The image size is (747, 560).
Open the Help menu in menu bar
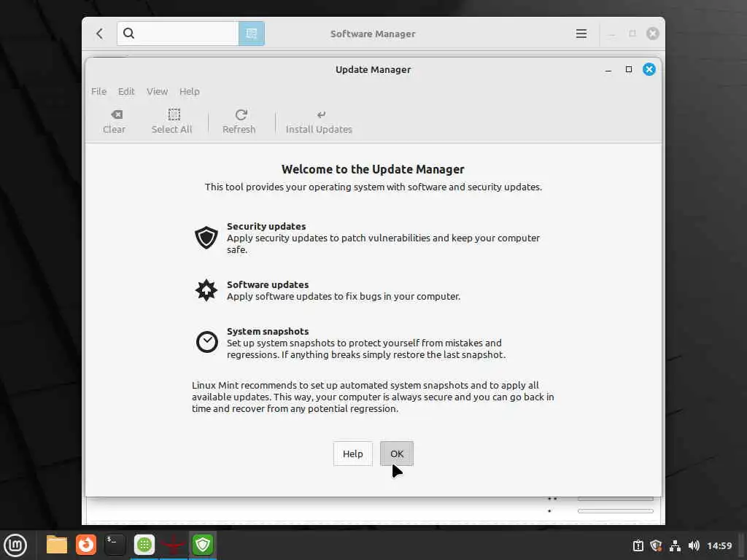click(x=189, y=91)
